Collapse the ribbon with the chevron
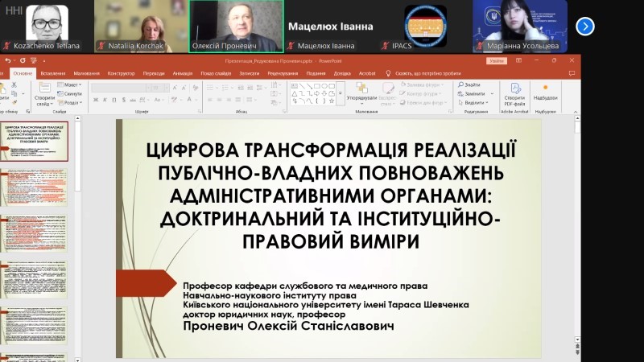644x362 pixels. point(576,112)
